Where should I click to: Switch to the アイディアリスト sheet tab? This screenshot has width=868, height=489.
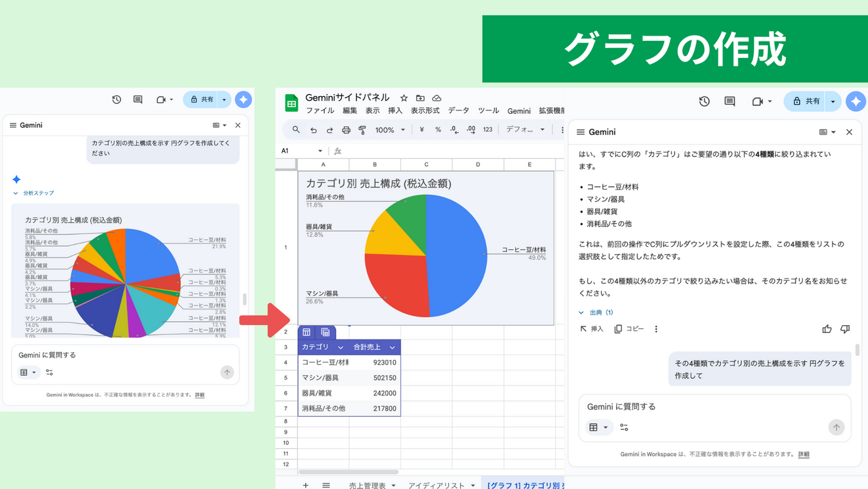coord(441,485)
